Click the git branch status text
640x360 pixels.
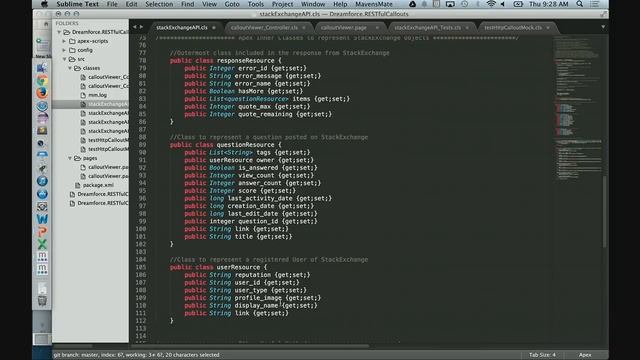point(136,355)
